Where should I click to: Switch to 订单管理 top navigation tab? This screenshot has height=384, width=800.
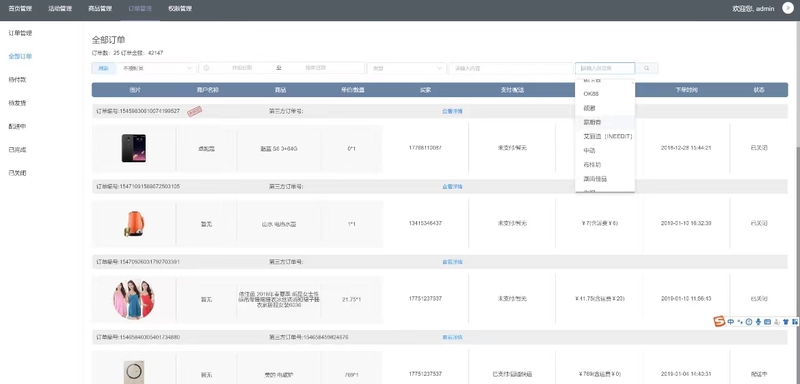pyautogui.click(x=140, y=9)
